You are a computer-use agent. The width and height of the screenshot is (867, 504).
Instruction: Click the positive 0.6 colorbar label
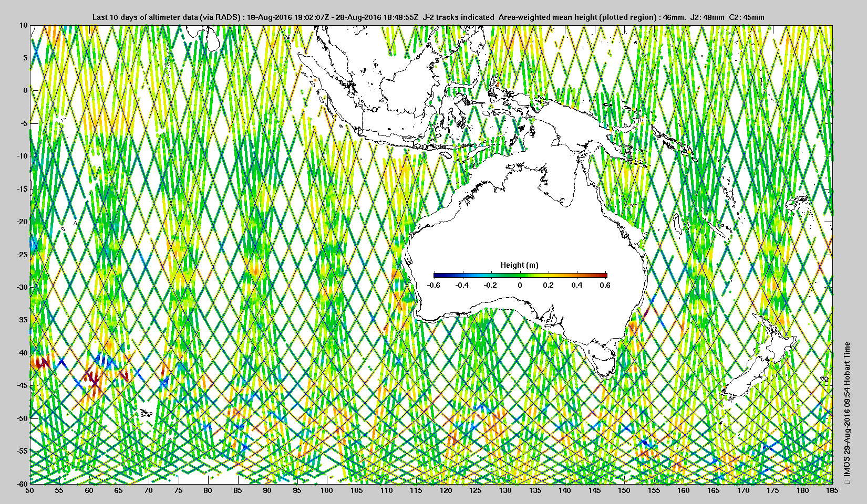tap(605, 285)
